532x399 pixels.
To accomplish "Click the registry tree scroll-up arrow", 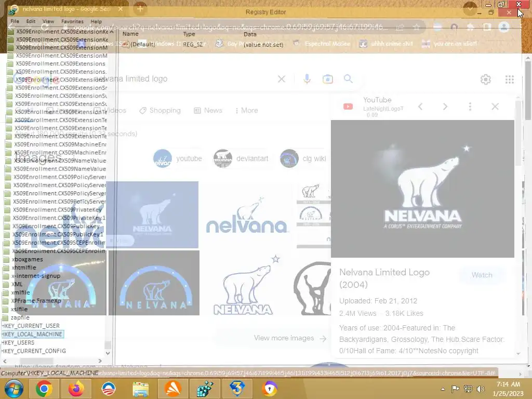I will (x=112, y=32).
